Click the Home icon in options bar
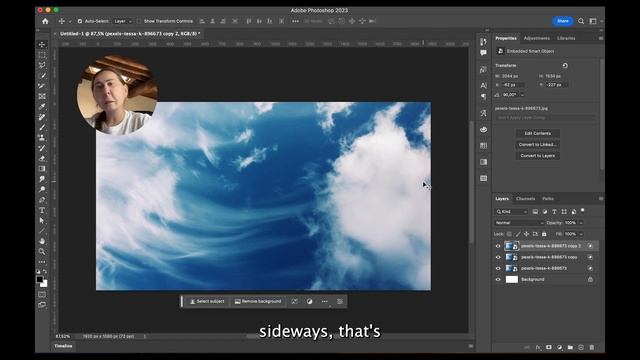The height and width of the screenshot is (360, 640). 45,21
